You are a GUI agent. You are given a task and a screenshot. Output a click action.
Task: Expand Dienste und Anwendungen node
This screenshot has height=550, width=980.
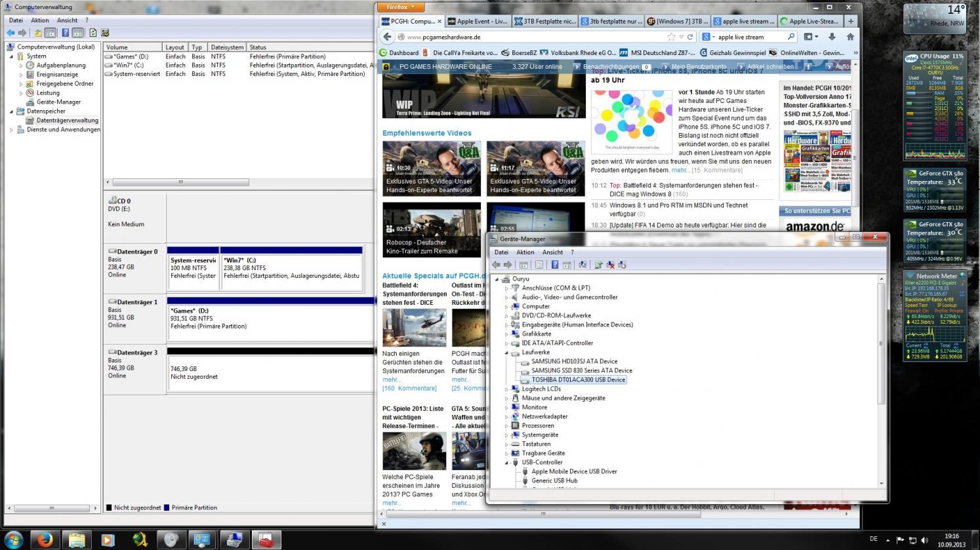point(11,130)
